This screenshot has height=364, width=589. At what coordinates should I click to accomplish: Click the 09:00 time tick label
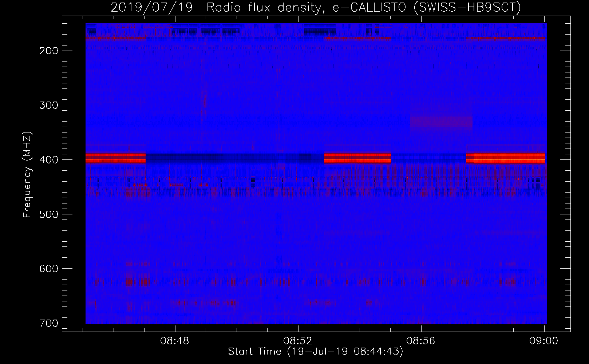pos(544,341)
